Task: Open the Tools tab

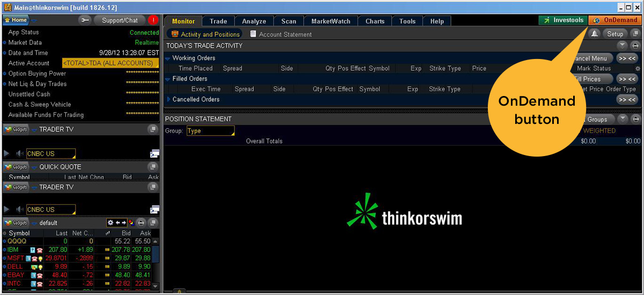Action: click(x=407, y=21)
